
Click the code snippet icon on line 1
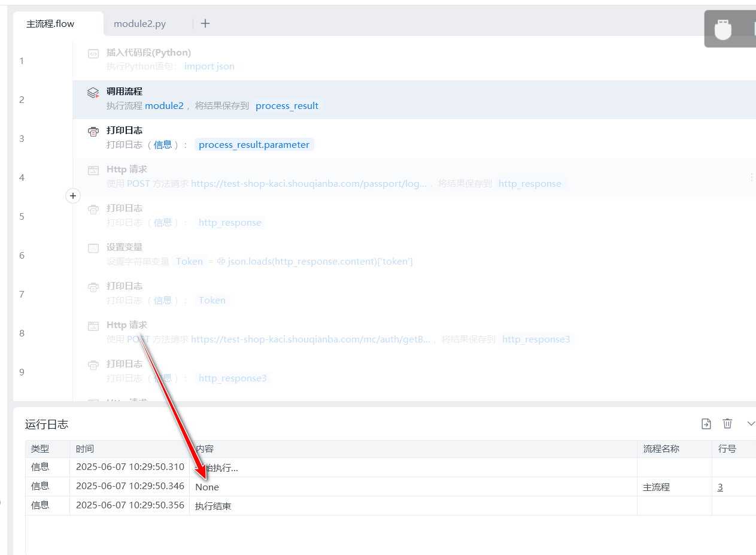[93, 54]
